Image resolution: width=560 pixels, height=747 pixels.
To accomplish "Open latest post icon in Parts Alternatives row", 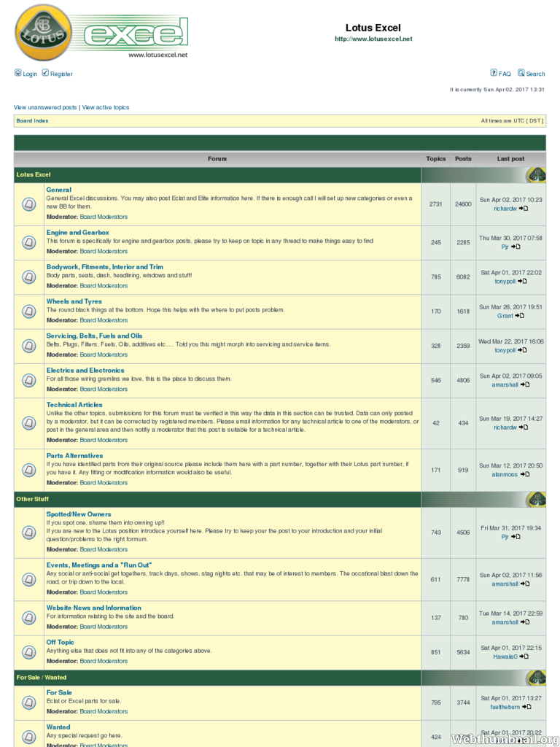I will pos(525,474).
